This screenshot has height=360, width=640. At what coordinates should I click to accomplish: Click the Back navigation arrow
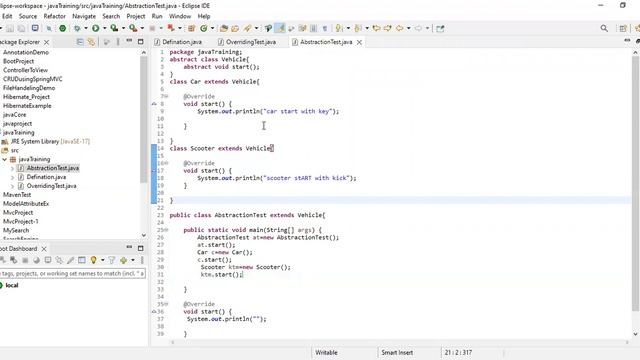pyautogui.click(x=400, y=28)
